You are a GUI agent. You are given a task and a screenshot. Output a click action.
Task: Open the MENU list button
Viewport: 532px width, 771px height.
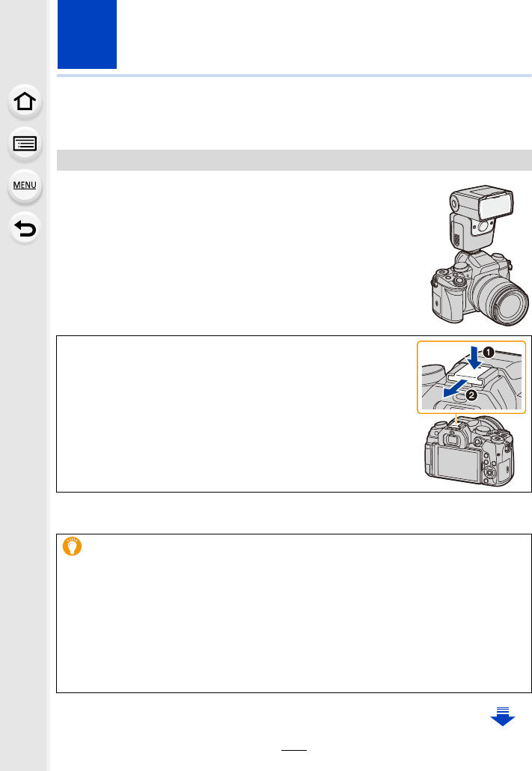25,186
